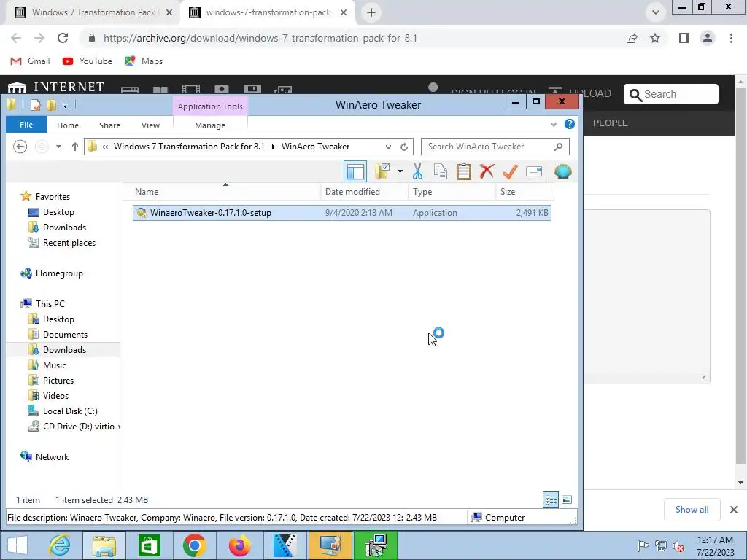Select Downloads under Favorites
The width and height of the screenshot is (747, 560).
click(x=64, y=227)
